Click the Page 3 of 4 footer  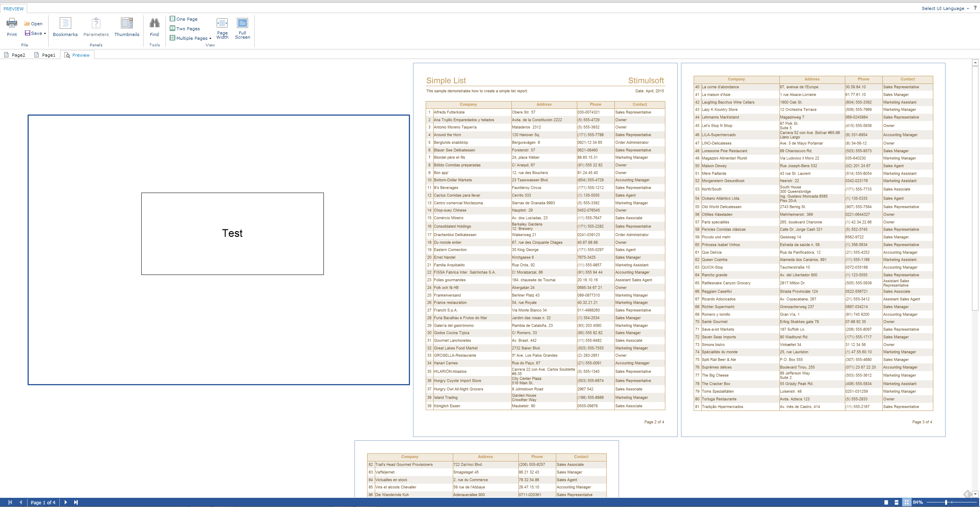pos(922,422)
